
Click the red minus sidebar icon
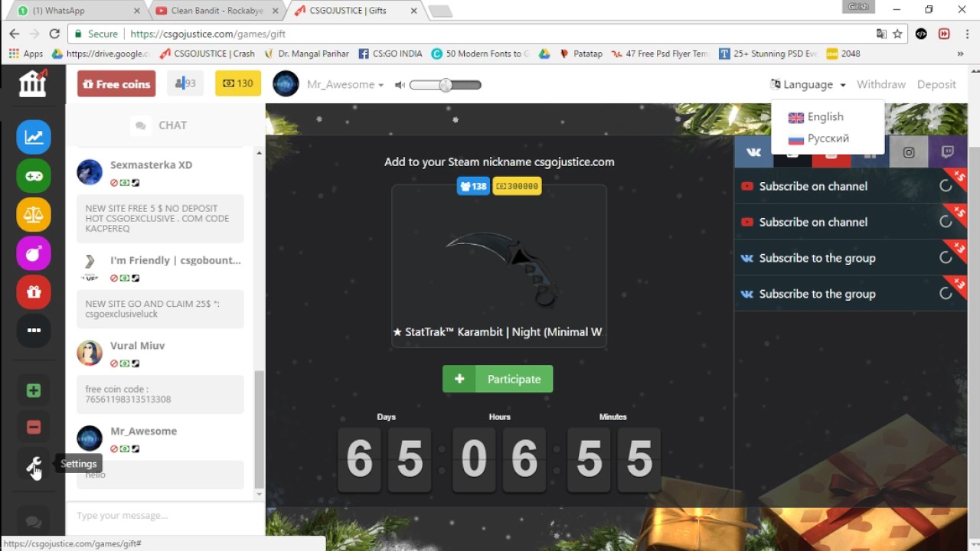(x=34, y=427)
